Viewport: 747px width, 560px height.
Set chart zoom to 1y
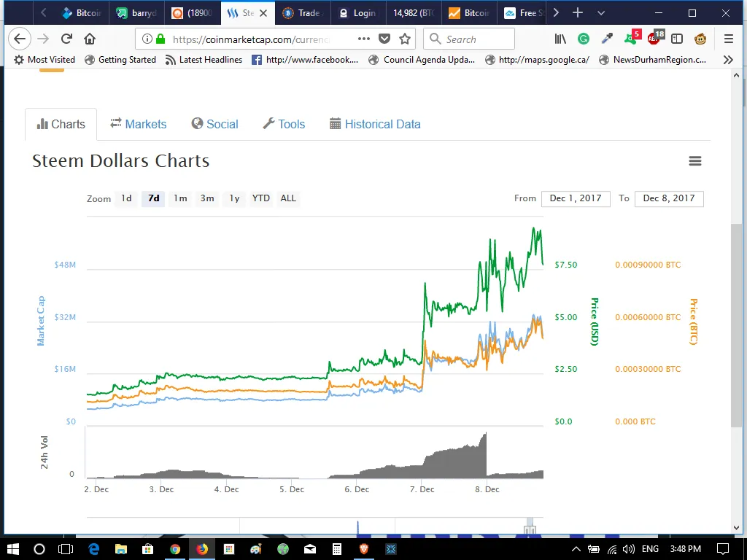click(x=234, y=198)
